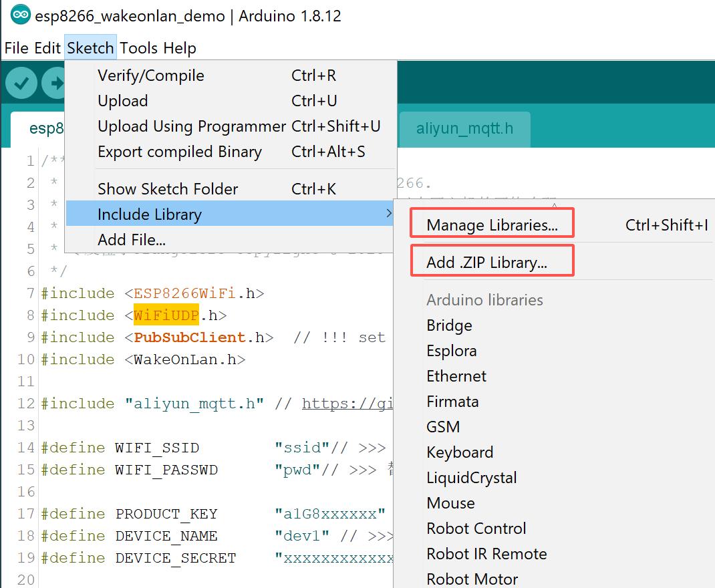Choose Upload Using Programmer entry

coord(192,126)
